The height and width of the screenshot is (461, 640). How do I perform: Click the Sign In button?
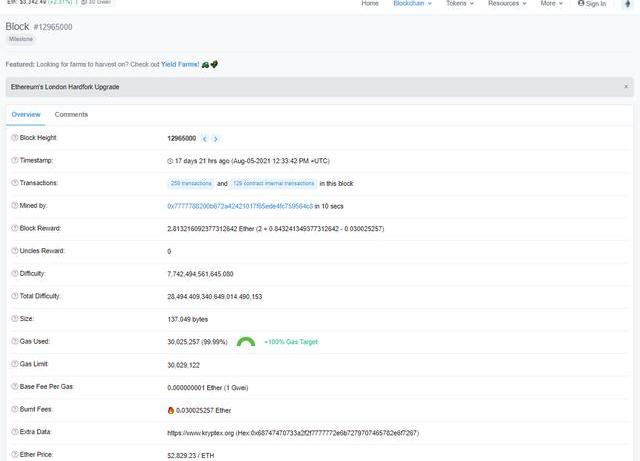(x=592, y=4)
